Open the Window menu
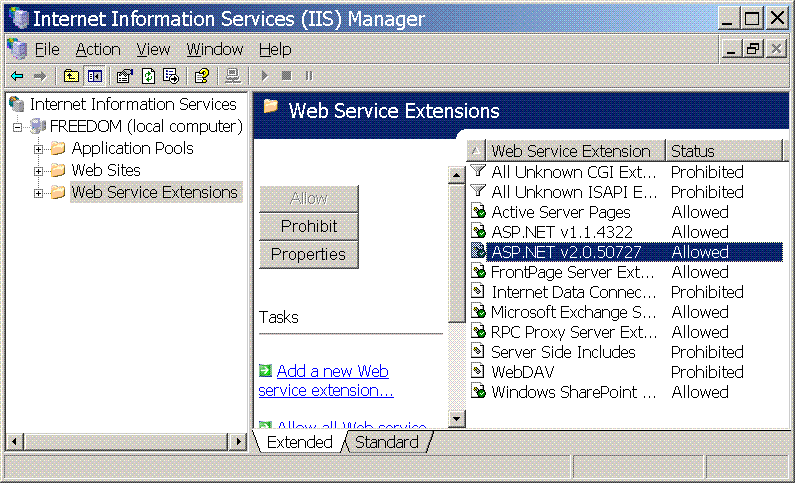This screenshot has height=483, width=795. [214, 50]
